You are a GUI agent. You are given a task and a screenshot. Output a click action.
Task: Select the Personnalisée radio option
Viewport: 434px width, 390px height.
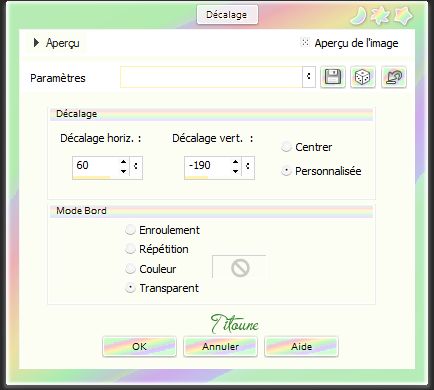[x=286, y=171]
